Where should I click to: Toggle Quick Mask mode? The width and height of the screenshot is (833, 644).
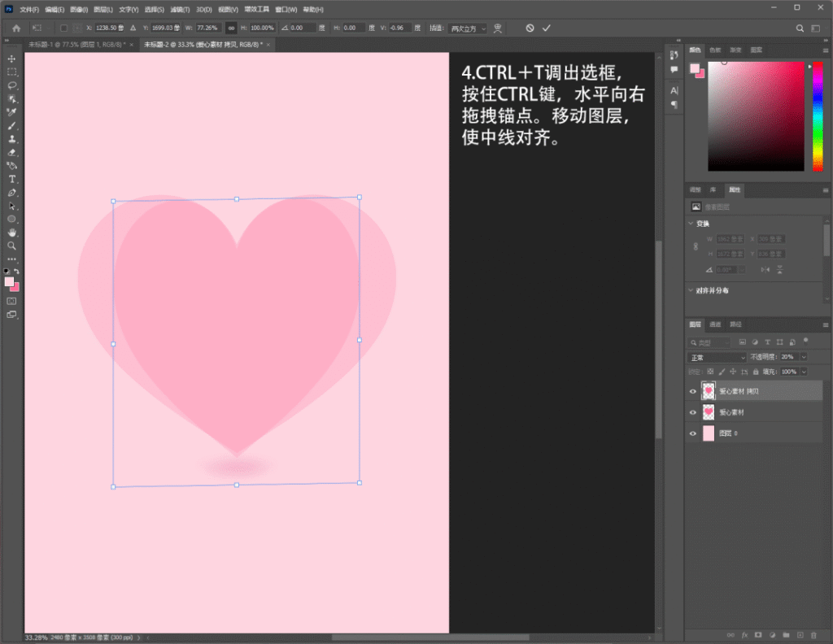[x=11, y=301]
